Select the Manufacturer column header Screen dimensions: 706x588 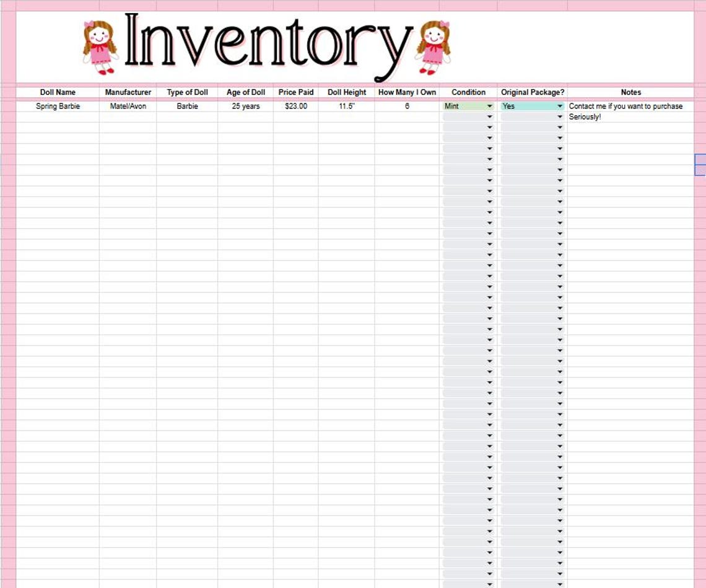point(128,92)
